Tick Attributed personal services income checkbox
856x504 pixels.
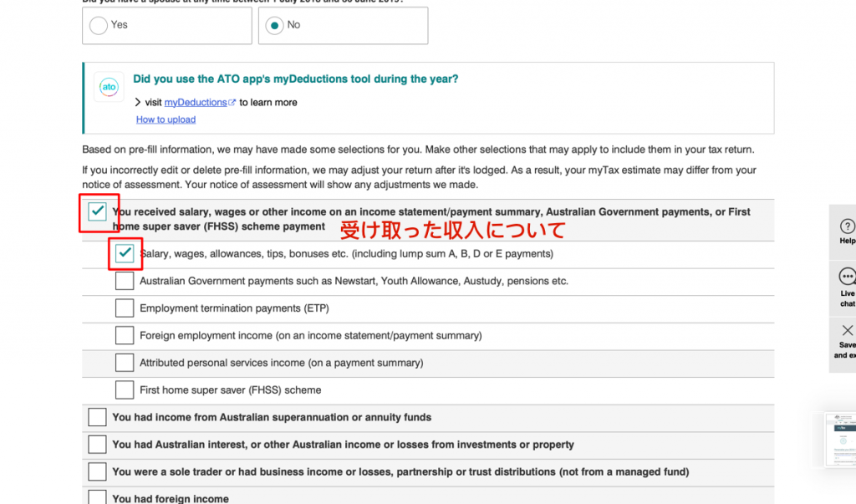point(125,363)
